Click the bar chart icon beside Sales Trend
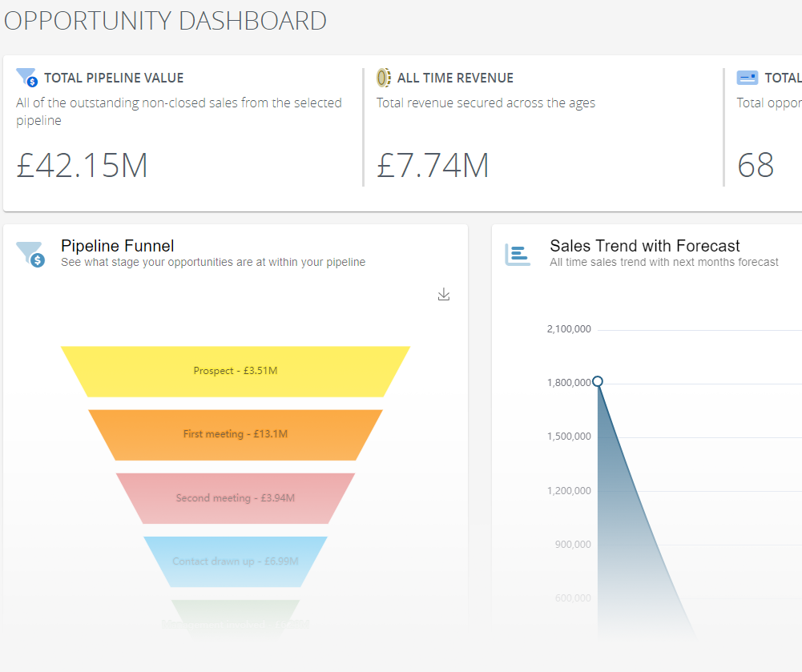 coord(518,254)
